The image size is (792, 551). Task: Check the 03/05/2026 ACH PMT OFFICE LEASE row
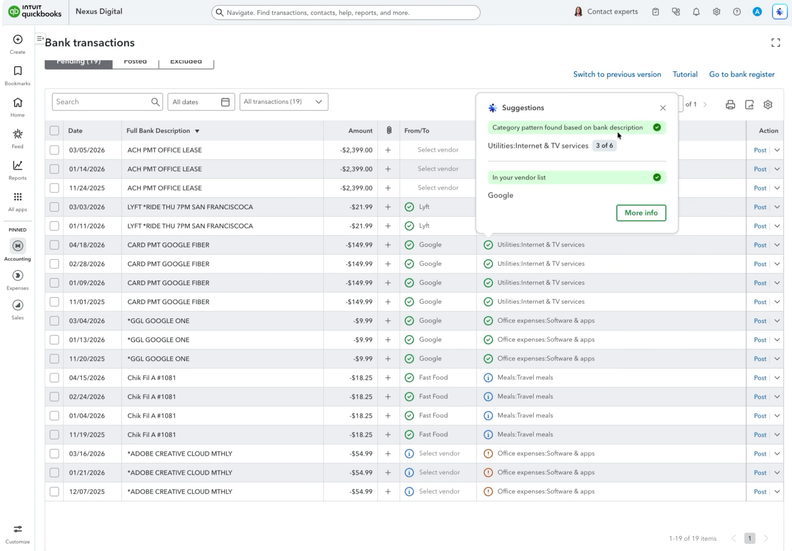[x=54, y=150]
